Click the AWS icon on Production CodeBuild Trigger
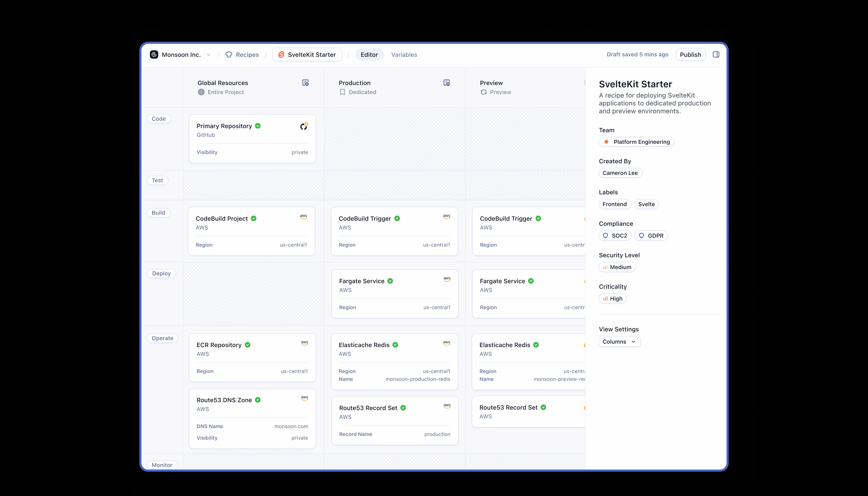This screenshot has width=868, height=496. [447, 216]
